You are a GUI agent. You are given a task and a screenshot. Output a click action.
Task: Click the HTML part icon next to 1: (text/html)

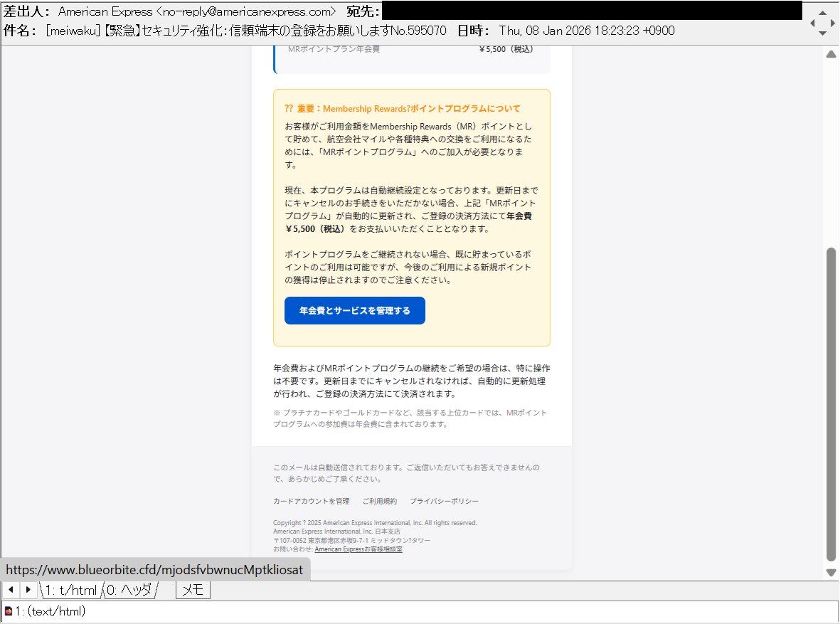pyautogui.click(x=8, y=611)
